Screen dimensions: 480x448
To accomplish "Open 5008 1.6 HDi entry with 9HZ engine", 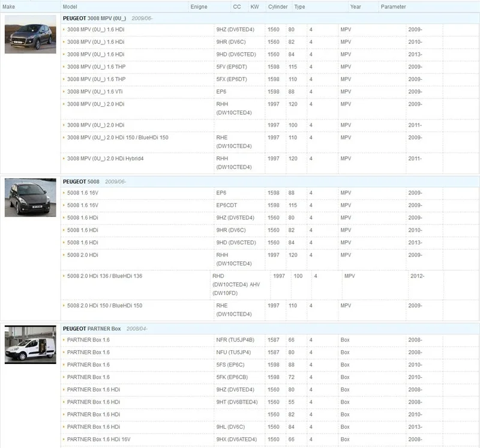I will point(83,217).
